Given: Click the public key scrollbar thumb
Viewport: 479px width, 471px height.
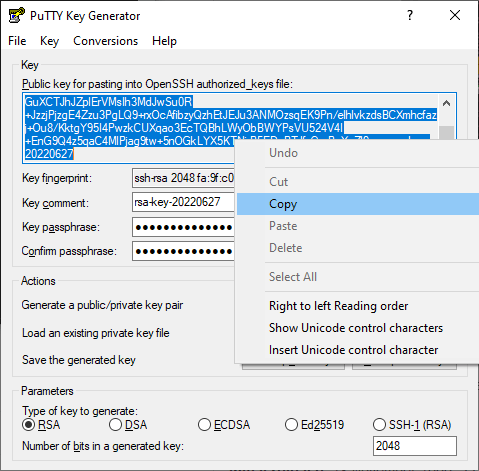Looking at the screenshot, I should (x=447, y=133).
